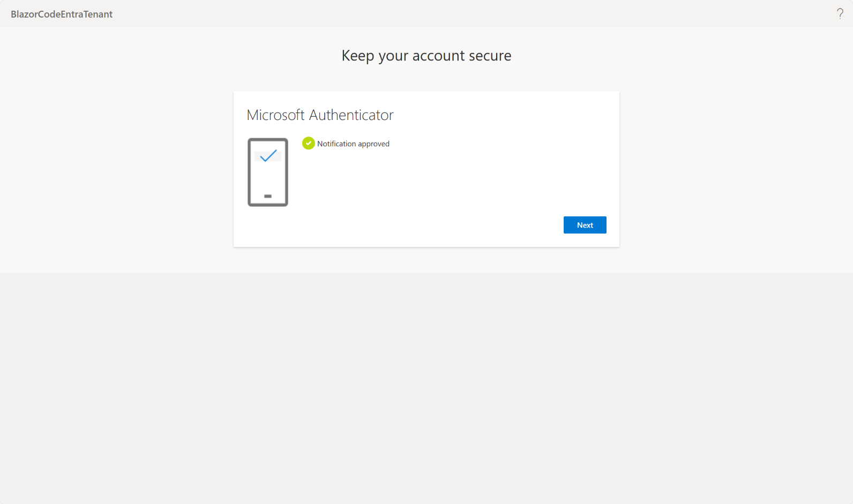The height and width of the screenshot is (504, 853).
Task: Click the word "Keep" in page heading
Action: 357,56
